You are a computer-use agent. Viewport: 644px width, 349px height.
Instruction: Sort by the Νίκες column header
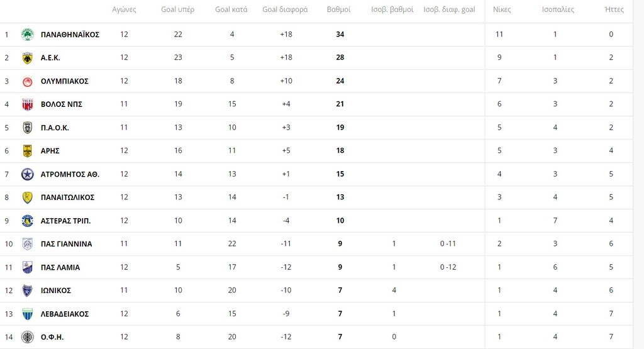point(501,9)
